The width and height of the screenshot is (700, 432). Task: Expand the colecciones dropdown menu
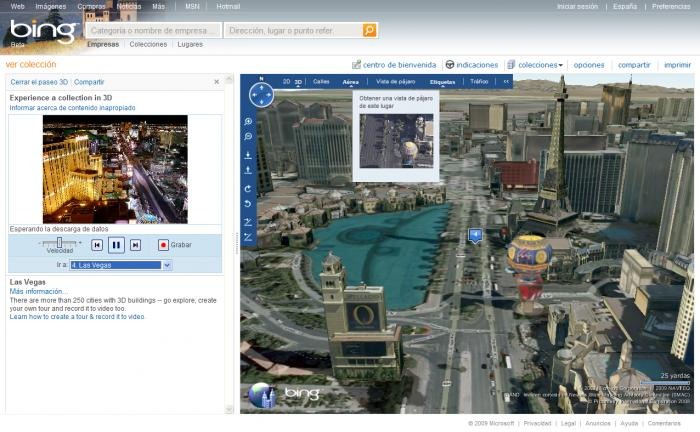(540, 65)
